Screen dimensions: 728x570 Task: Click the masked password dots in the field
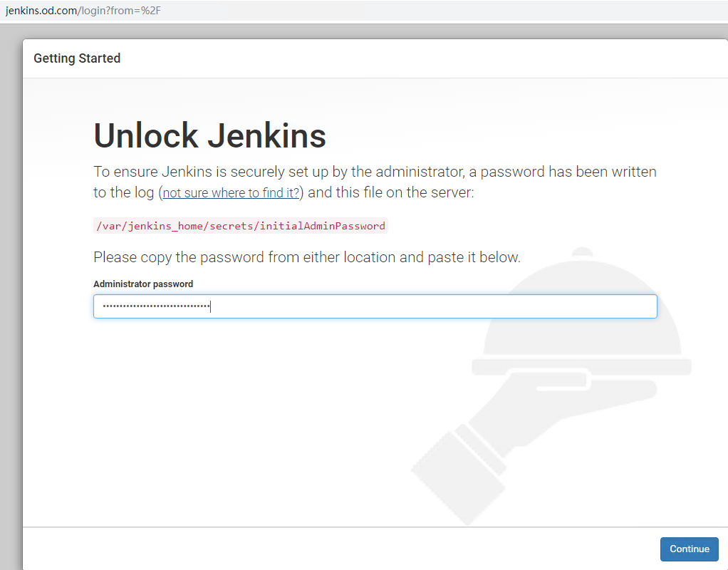[155, 306]
